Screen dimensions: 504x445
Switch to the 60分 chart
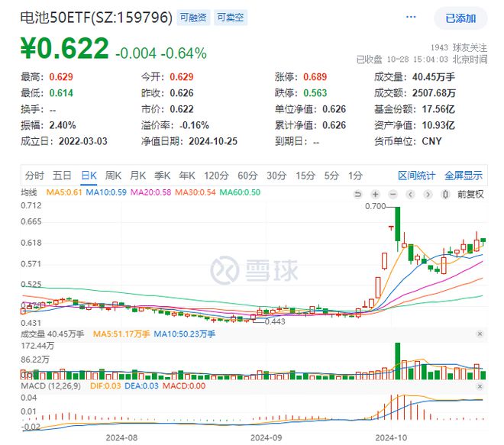tap(247, 176)
